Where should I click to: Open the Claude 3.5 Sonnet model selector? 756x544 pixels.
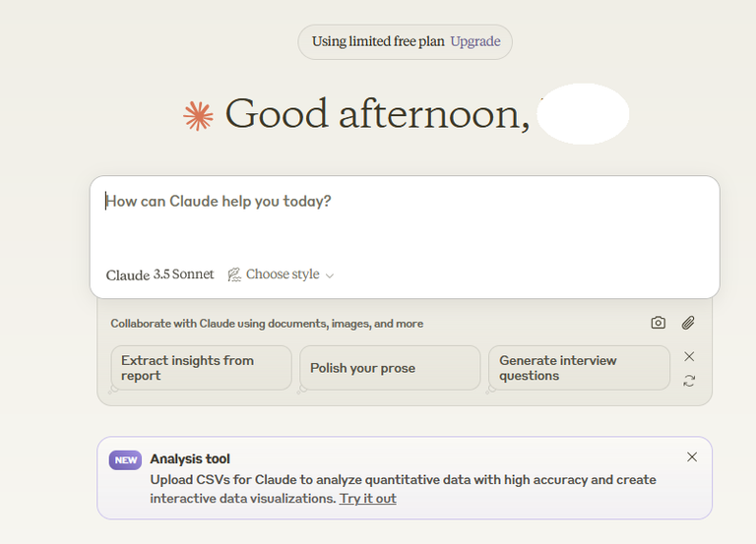[x=159, y=274]
